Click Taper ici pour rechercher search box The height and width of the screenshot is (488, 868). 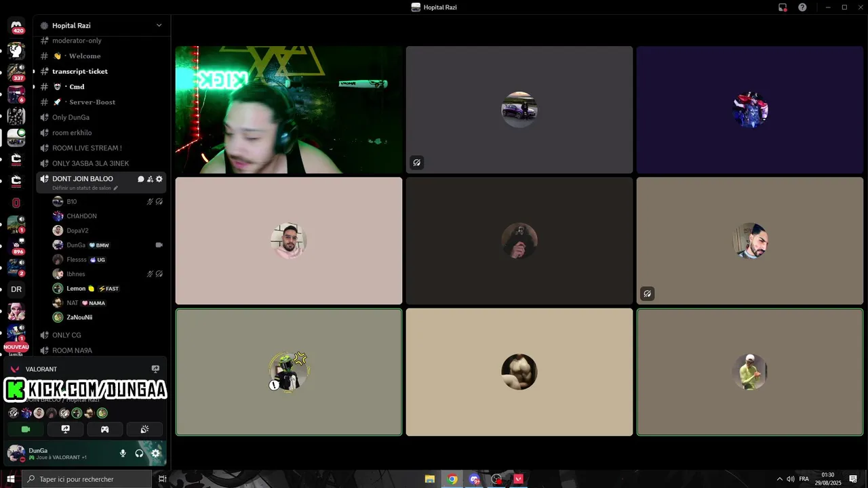(x=87, y=479)
